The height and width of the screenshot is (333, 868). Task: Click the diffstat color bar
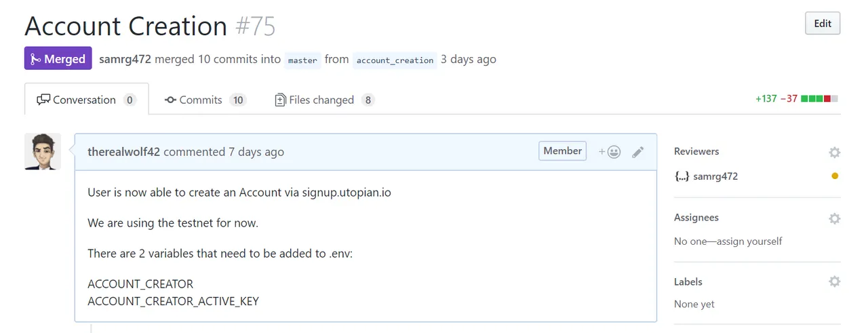tap(819, 99)
